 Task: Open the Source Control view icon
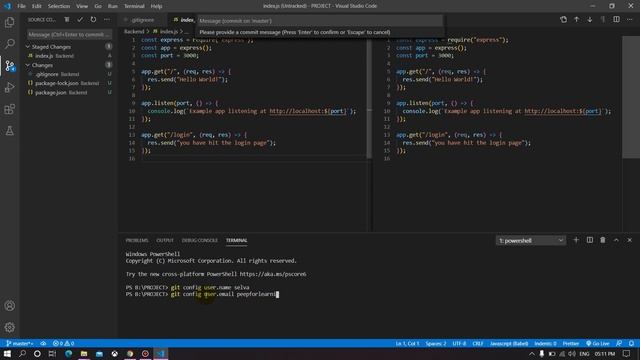tap(10, 66)
